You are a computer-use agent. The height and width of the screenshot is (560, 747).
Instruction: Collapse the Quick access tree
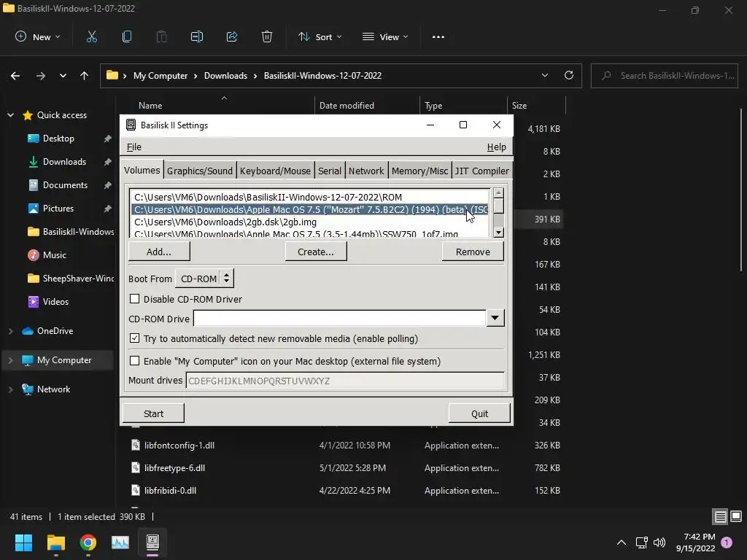pos(10,115)
